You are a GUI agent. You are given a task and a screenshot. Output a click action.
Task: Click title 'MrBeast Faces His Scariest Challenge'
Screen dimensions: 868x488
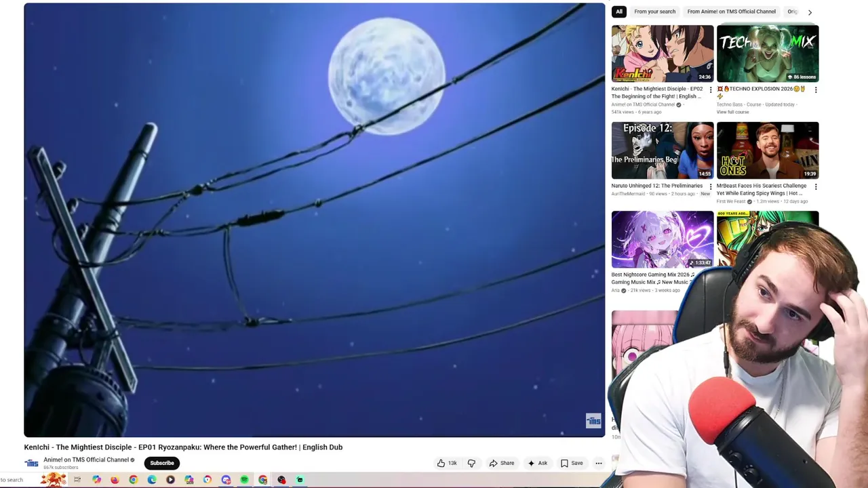point(762,189)
